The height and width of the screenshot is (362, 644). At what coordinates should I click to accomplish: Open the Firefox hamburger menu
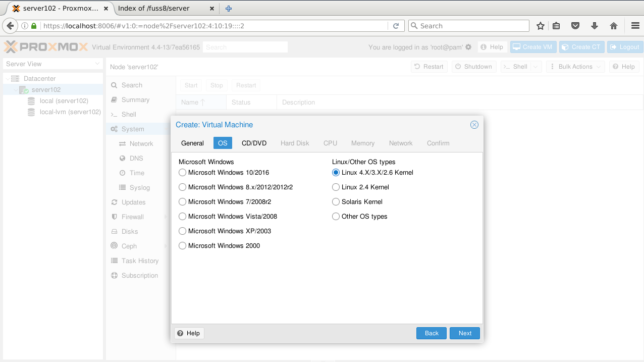coord(635,26)
